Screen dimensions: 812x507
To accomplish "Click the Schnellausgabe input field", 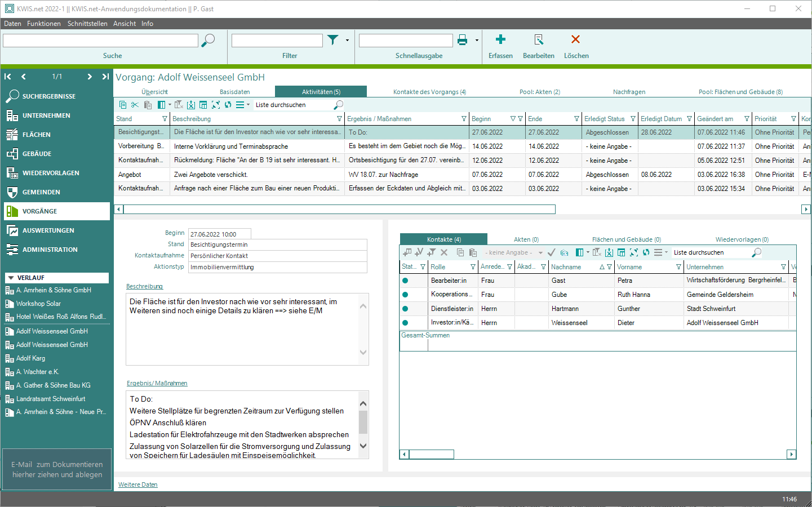I will (406, 41).
